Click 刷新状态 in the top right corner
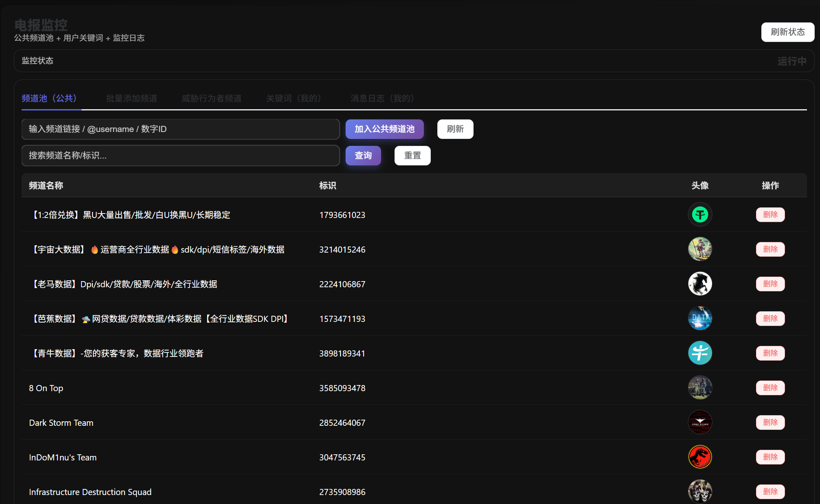The height and width of the screenshot is (504, 820). 787,32
